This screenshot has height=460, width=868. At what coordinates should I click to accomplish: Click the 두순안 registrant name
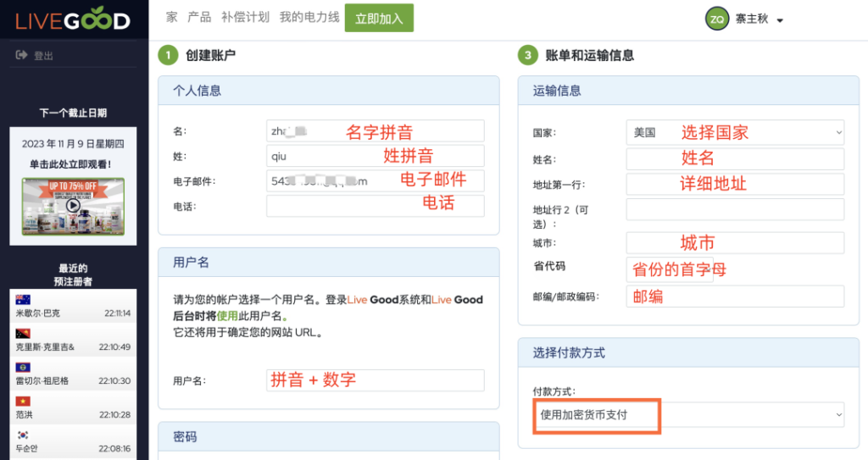(x=26, y=448)
